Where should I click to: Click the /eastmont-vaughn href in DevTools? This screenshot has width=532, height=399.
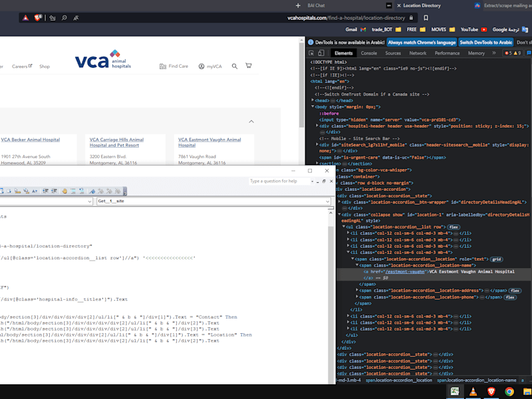click(405, 271)
